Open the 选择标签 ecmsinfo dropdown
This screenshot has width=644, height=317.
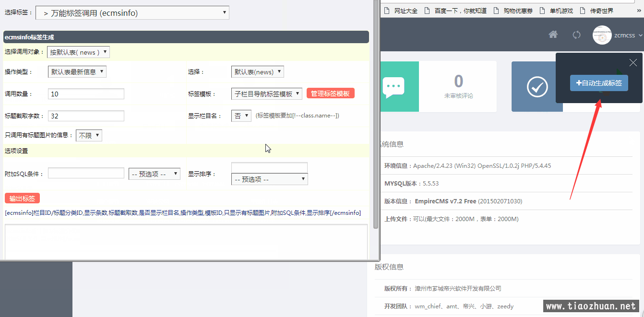click(132, 13)
